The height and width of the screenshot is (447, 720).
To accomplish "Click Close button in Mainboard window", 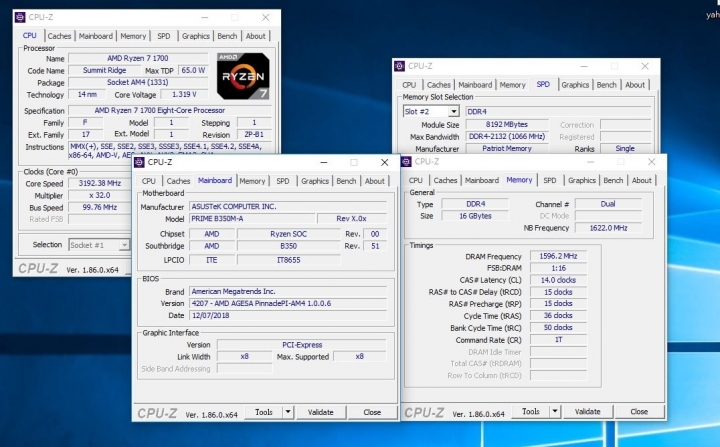I will point(372,412).
